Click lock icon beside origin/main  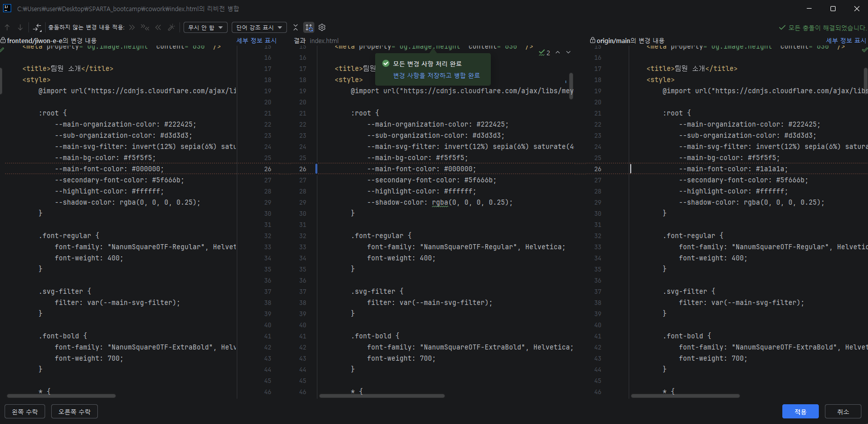pos(593,41)
